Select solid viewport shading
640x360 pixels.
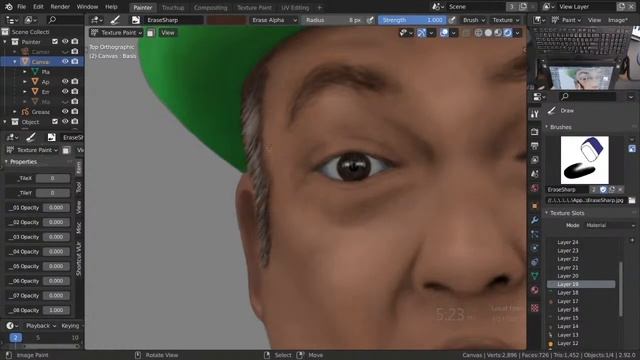[x=488, y=33]
